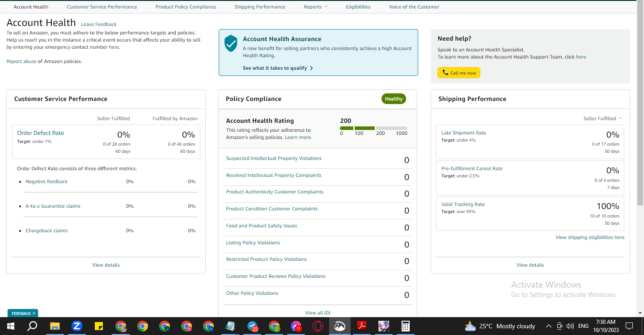Open Sticky Notes from the taskbar
This screenshot has width=644, height=335.
[99, 326]
